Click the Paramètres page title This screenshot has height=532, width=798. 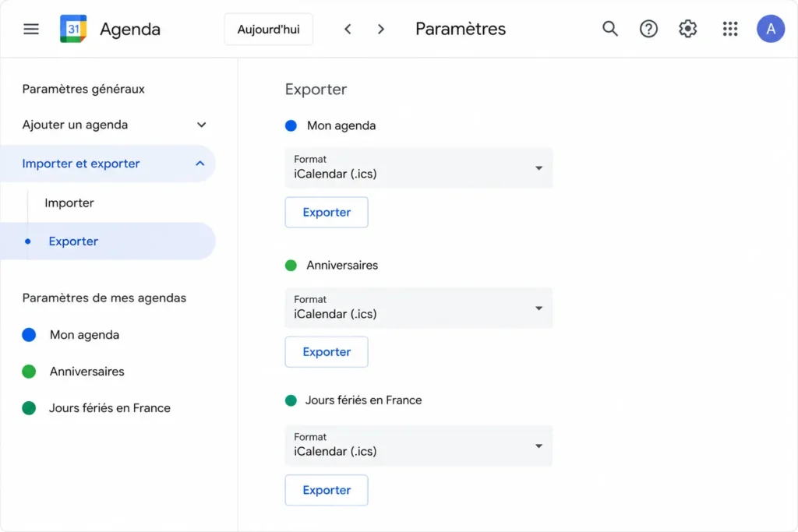tap(461, 29)
